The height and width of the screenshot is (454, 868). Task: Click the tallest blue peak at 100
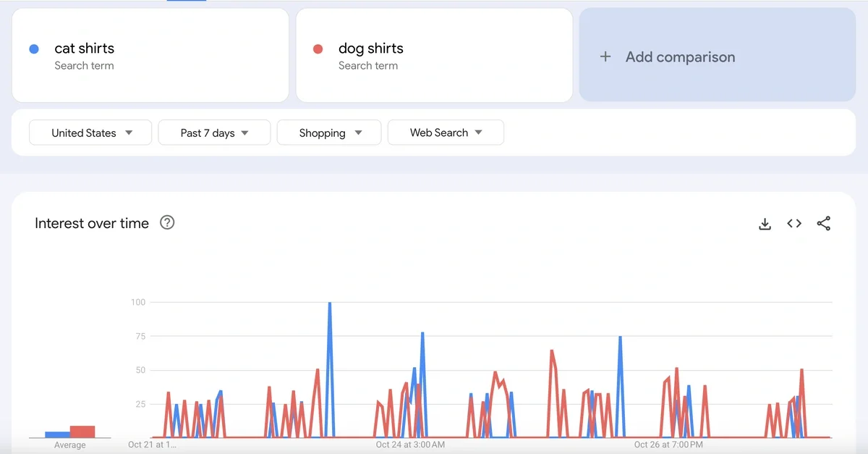330,304
